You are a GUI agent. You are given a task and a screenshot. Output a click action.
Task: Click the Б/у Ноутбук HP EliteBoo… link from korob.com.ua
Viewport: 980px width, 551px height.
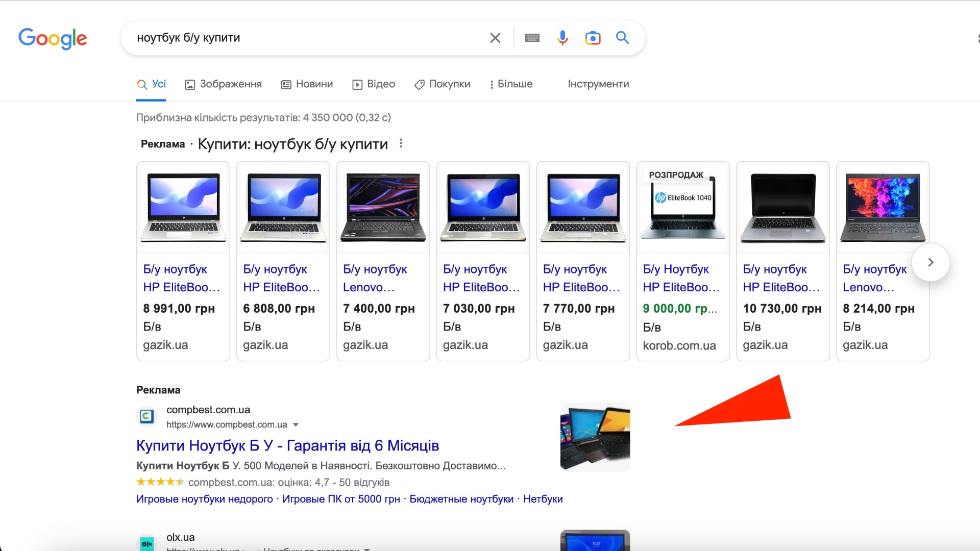point(682,278)
